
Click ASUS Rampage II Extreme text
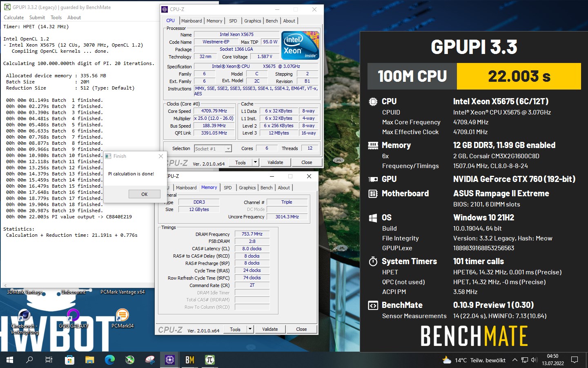pyautogui.click(x=501, y=193)
